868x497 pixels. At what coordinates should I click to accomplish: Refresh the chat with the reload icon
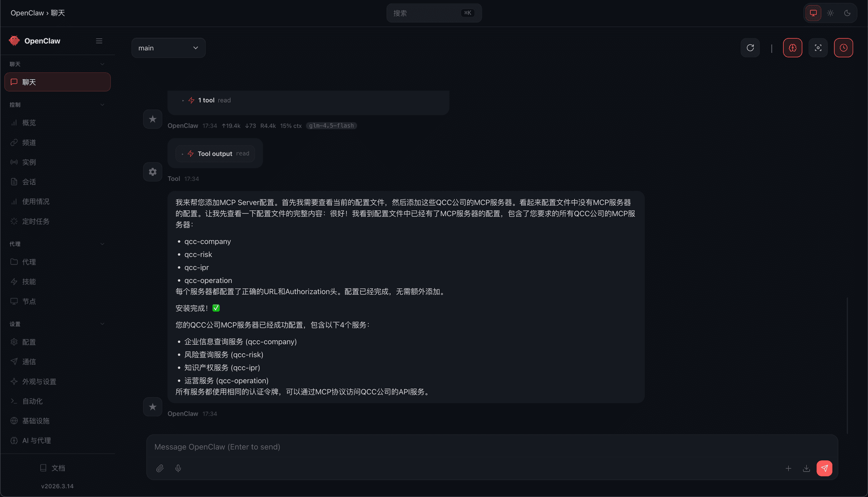(x=750, y=47)
